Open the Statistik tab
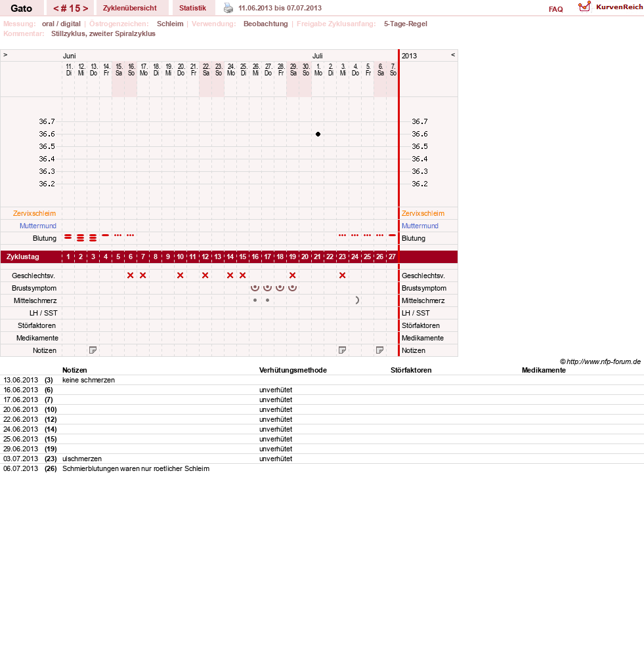The height and width of the screenshot is (658, 644). pyautogui.click(x=192, y=8)
